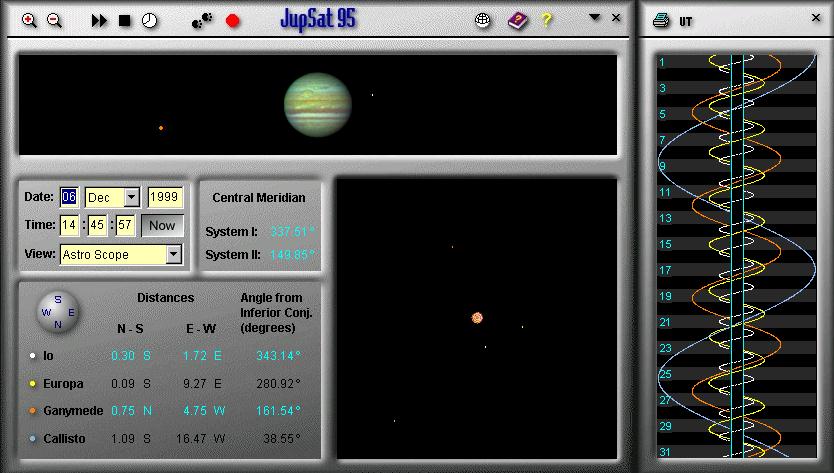The width and height of the screenshot is (834, 473).
Task: Select the day field showing 06
Action: point(69,197)
